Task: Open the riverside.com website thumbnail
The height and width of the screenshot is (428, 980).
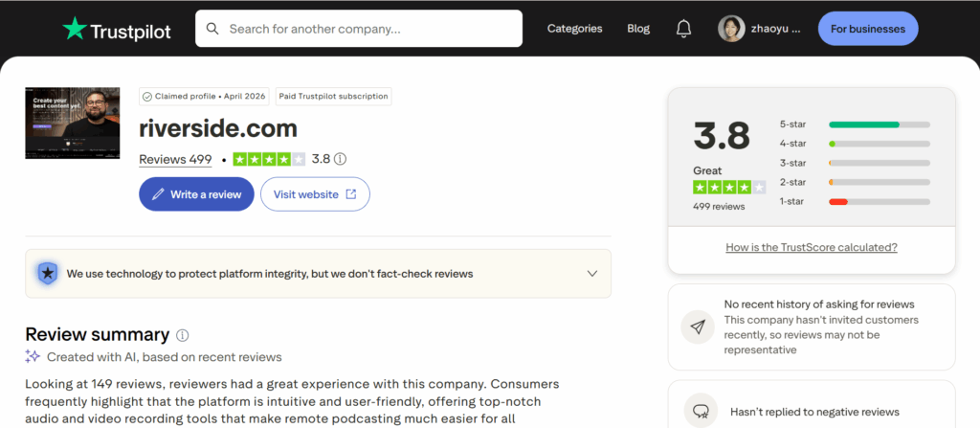Action: (73, 123)
